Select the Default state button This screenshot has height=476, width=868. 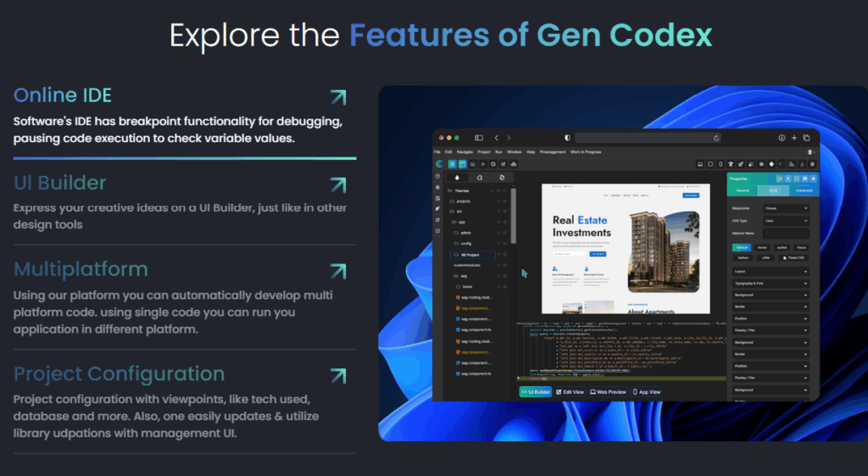click(x=742, y=247)
